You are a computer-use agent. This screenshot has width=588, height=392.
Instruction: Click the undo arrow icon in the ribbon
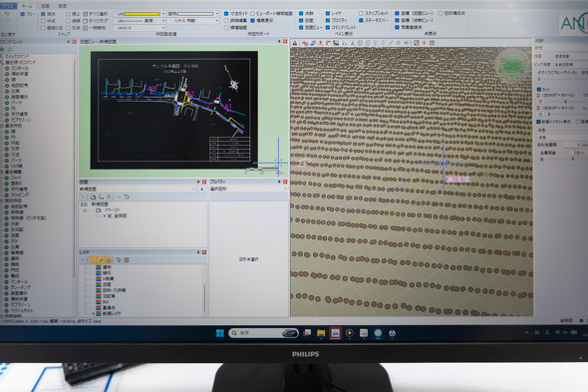click(x=7, y=14)
